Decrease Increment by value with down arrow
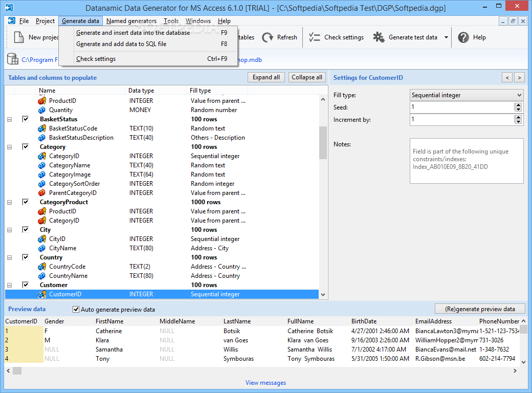Image resolution: width=532 pixels, height=393 pixels. tap(518, 121)
